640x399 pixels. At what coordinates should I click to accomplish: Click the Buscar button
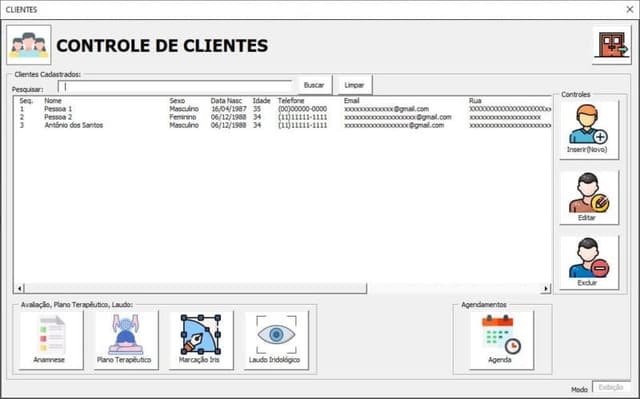coord(314,85)
